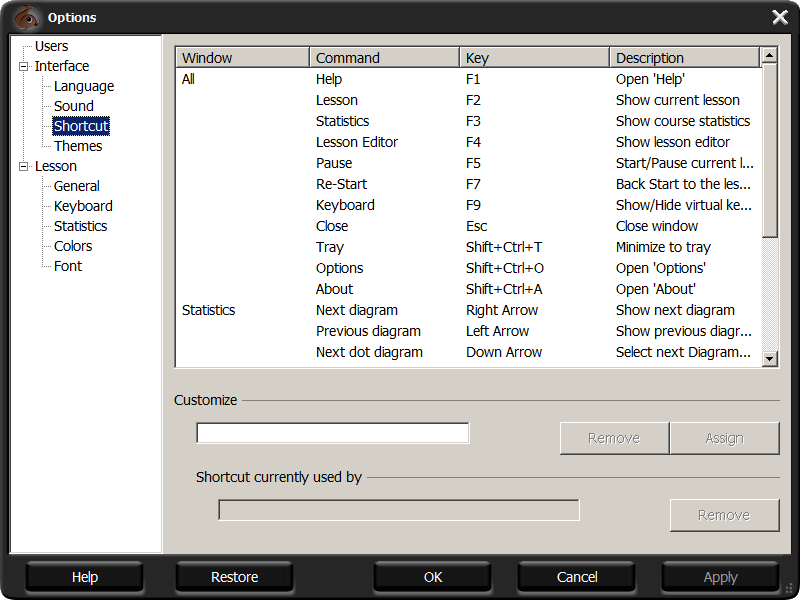Sort the list by Key column header
The image size is (800, 600).
[534, 58]
